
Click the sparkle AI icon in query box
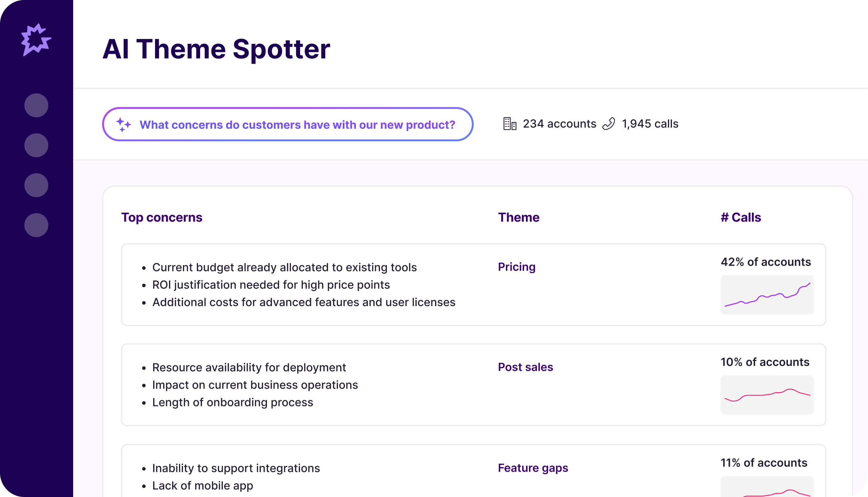pyautogui.click(x=123, y=124)
